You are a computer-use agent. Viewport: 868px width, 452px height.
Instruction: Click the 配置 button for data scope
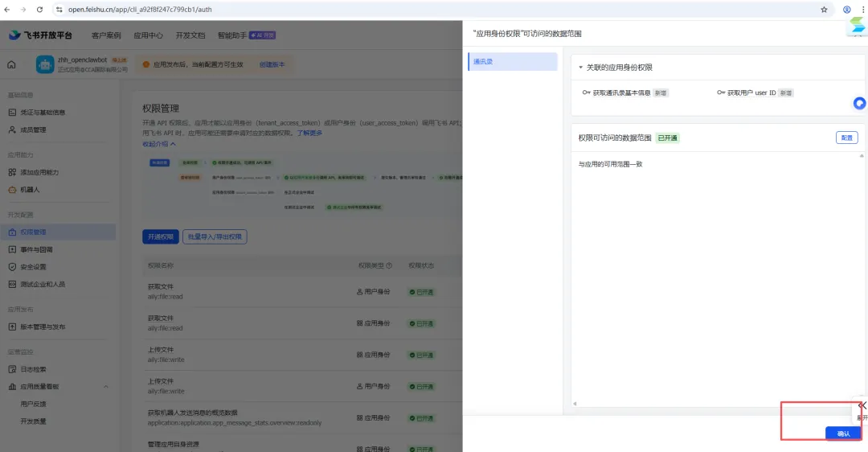(846, 138)
